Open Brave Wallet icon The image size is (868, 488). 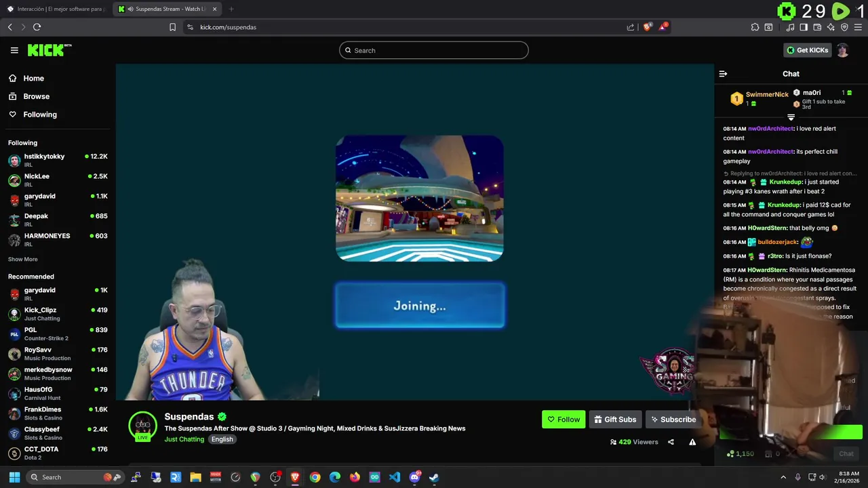click(817, 27)
